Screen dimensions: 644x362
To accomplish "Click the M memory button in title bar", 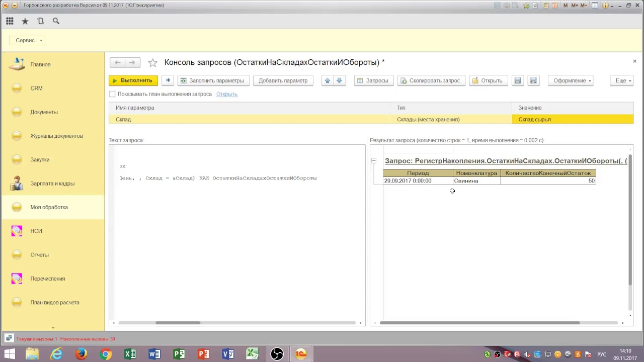I will pyautogui.click(x=566, y=6).
